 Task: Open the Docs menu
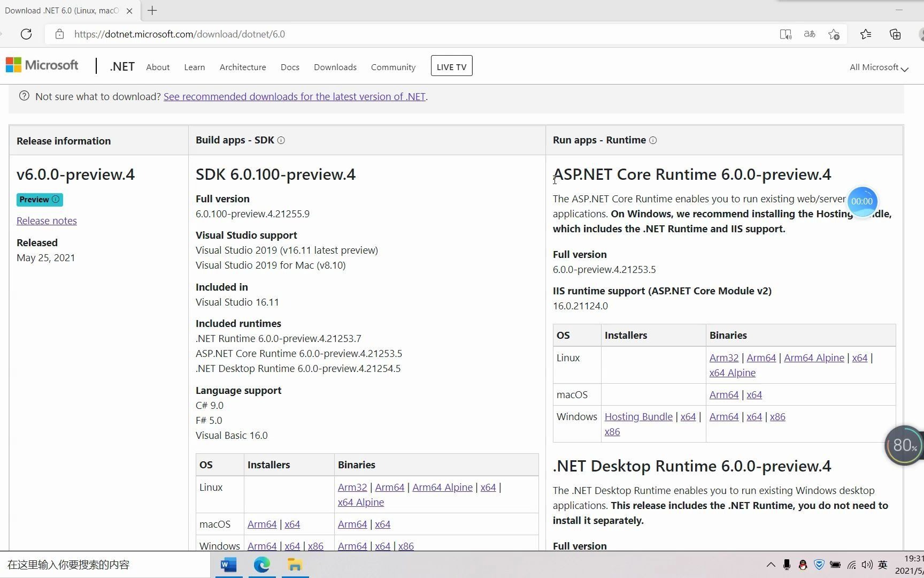pos(290,67)
